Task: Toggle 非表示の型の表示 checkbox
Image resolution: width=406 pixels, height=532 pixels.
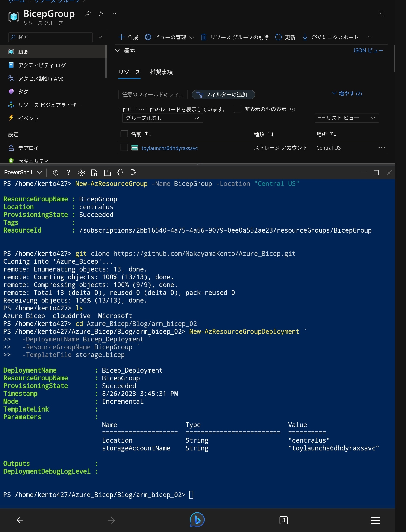Action: tap(238, 109)
